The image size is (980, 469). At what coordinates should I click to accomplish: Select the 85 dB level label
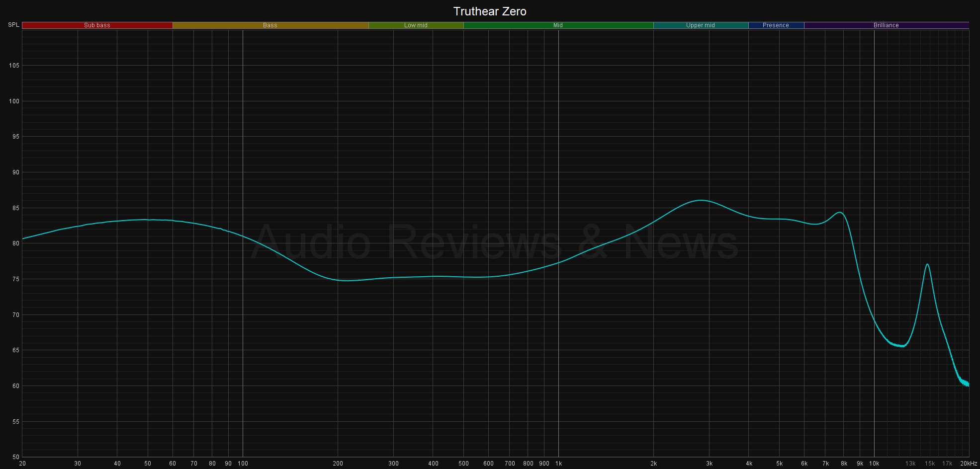pyautogui.click(x=14, y=208)
